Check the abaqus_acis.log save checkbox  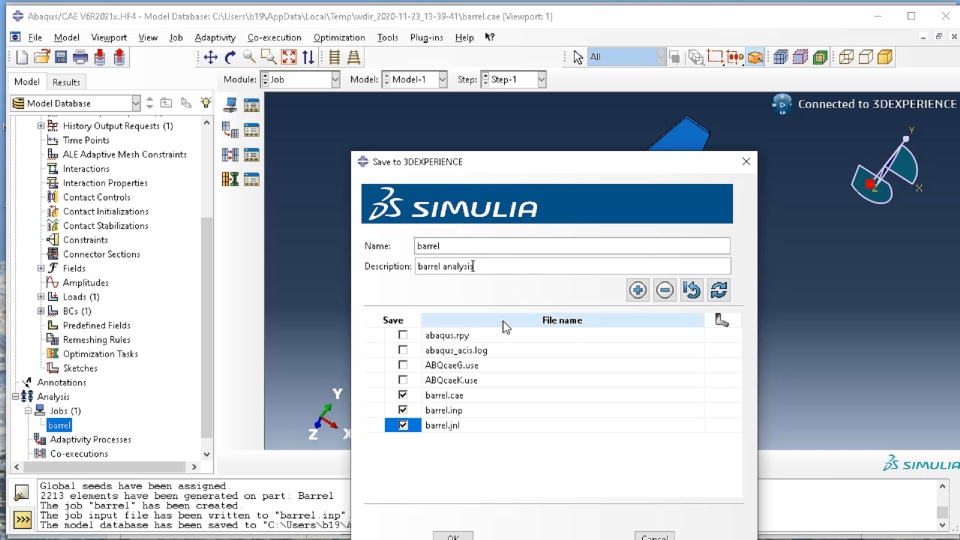click(x=402, y=350)
